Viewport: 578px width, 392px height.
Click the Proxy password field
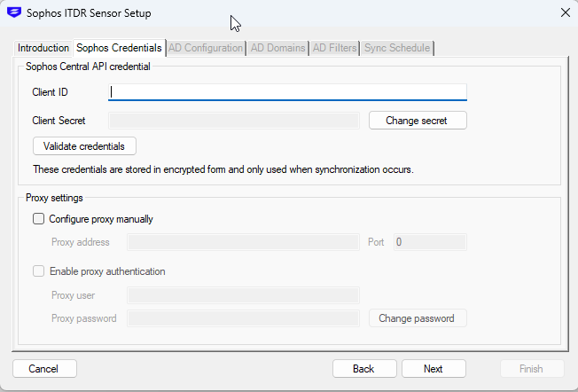coord(243,318)
